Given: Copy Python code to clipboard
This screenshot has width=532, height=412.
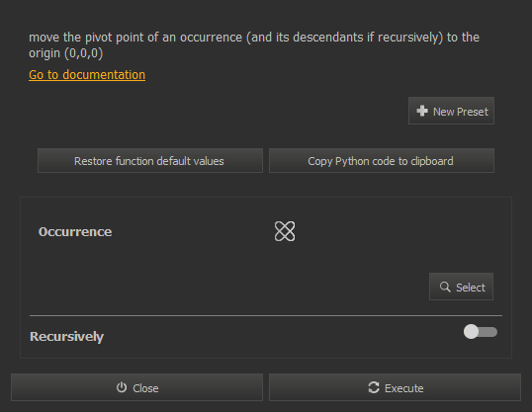Looking at the screenshot, I should click(x=382, y=161).
